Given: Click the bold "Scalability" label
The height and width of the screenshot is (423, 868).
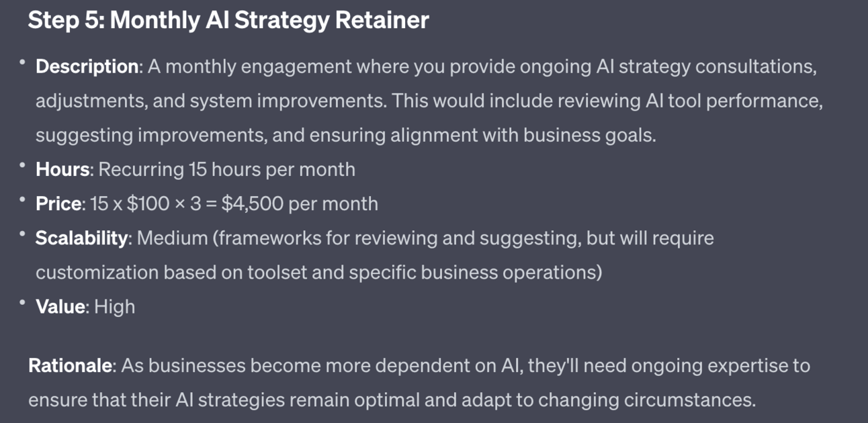Looking at the screenshot, I should pyautogui.click(x=81, y=238).
